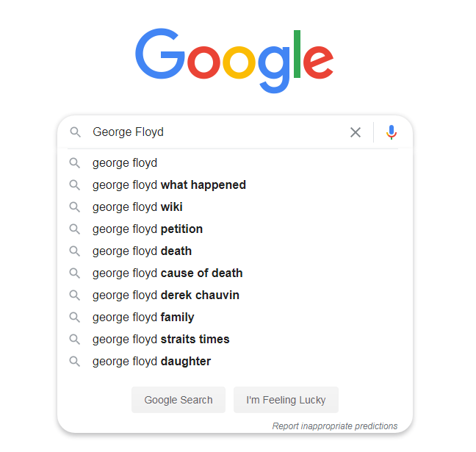The width and height of the screenshot is (476, 452).
Task: Clear the search box with the X icon
Action: (356, 132)
